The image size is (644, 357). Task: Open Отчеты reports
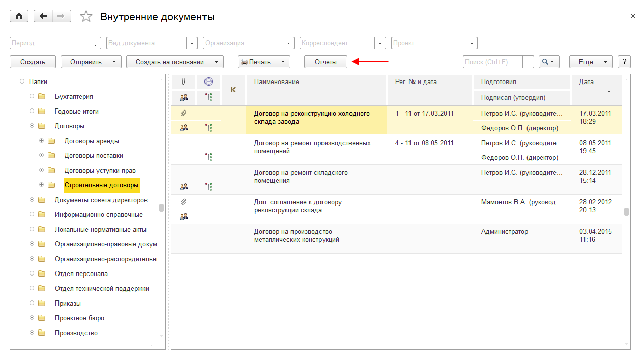tap(326, 62)
